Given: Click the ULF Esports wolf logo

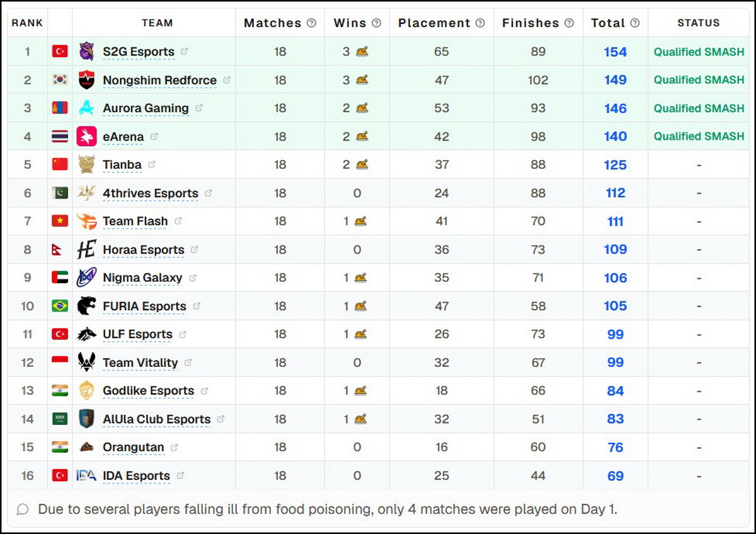Looking at the screenshot, I should tap(86, 334).
